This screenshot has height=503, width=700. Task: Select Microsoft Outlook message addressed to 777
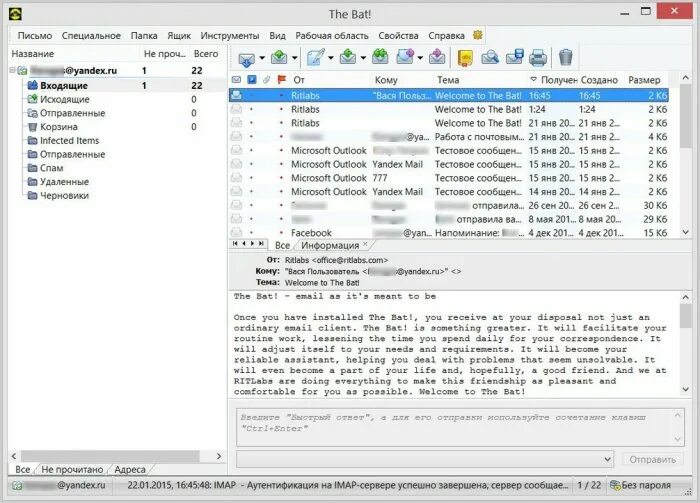449,178
